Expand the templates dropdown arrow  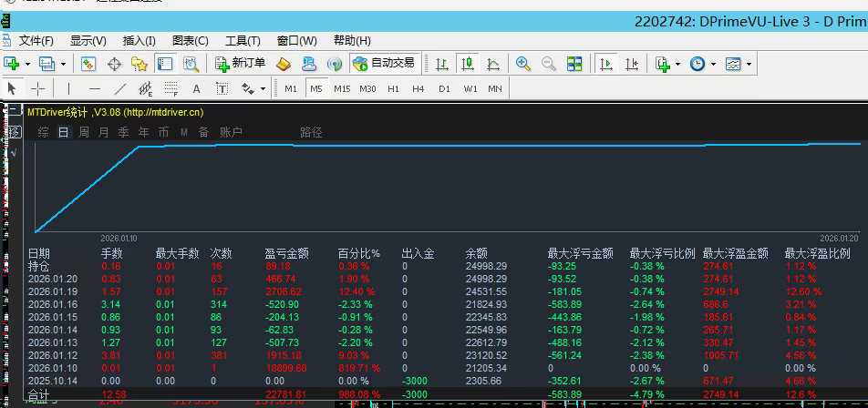tap(749, 65)
